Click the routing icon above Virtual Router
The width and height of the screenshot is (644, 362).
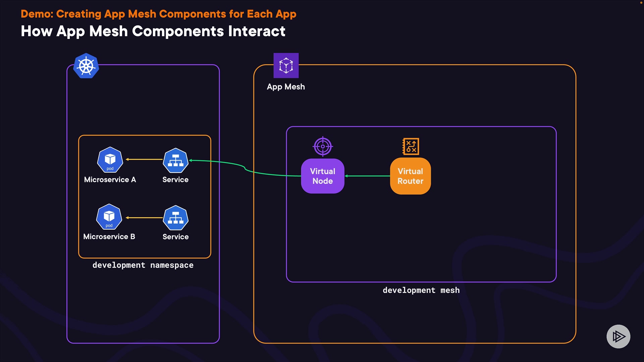pos(411,146)
